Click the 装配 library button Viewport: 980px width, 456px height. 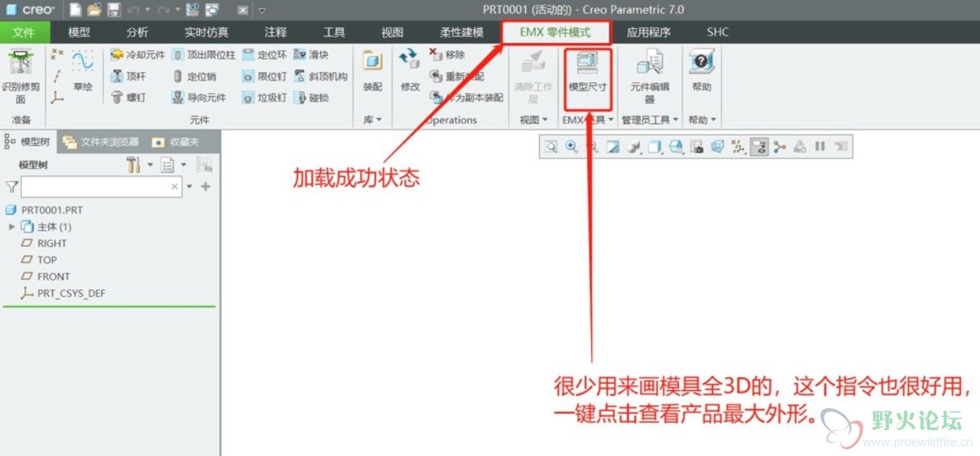372,71
